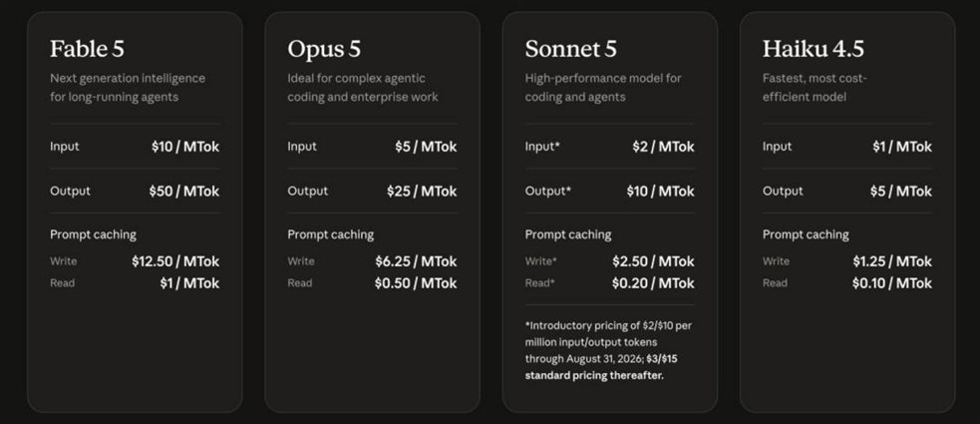Select Fable 5 description about long-running agents
Image resolution: width=980 pixels, height=424 pixels.
[x=128, y=88]
